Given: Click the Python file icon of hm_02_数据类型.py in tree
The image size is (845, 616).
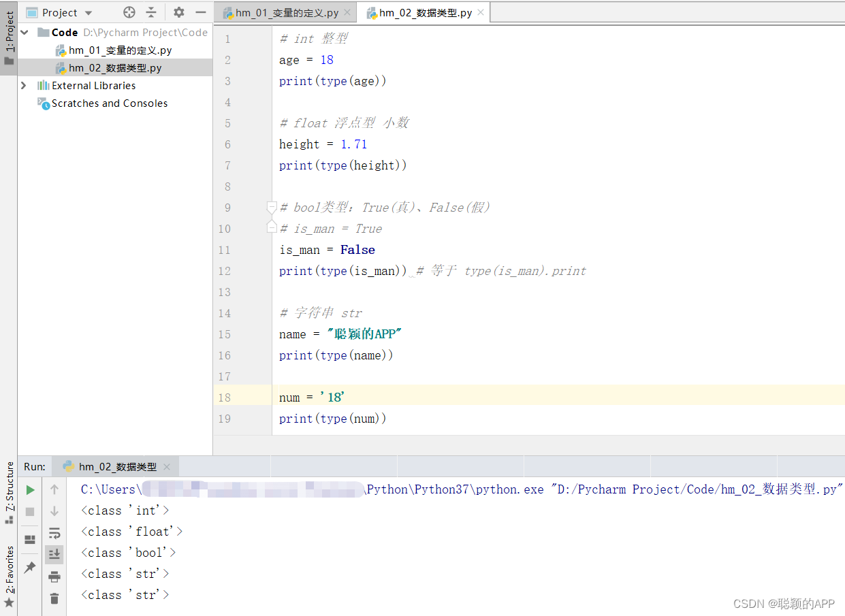Looking at the screenshot, I should pyautogui.click(x=61, y=68).
